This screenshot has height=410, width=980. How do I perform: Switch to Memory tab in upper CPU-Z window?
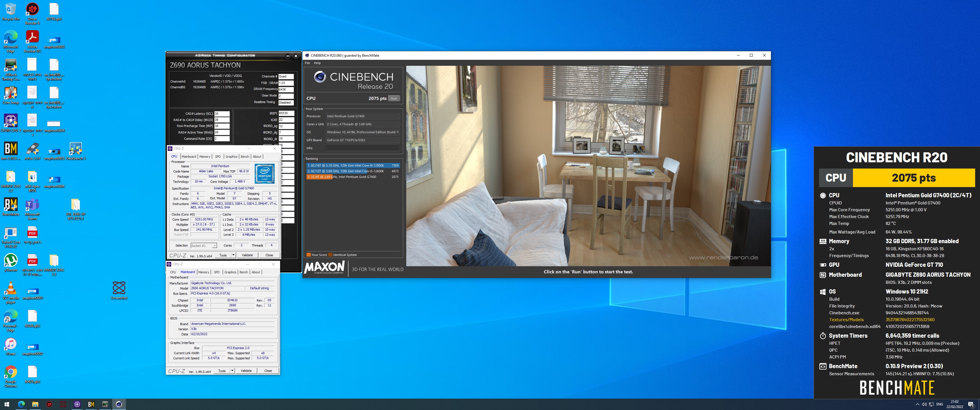(x=205, y=156)
